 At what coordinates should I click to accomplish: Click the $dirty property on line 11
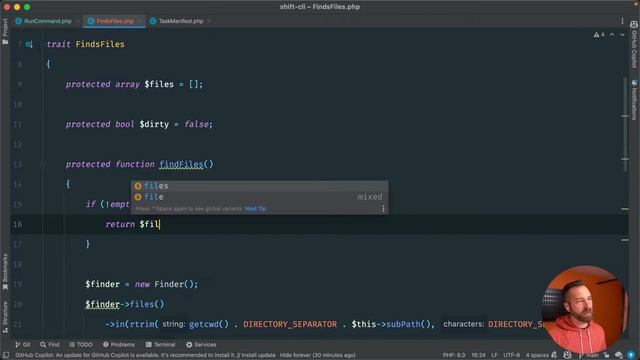coord(154,124)
